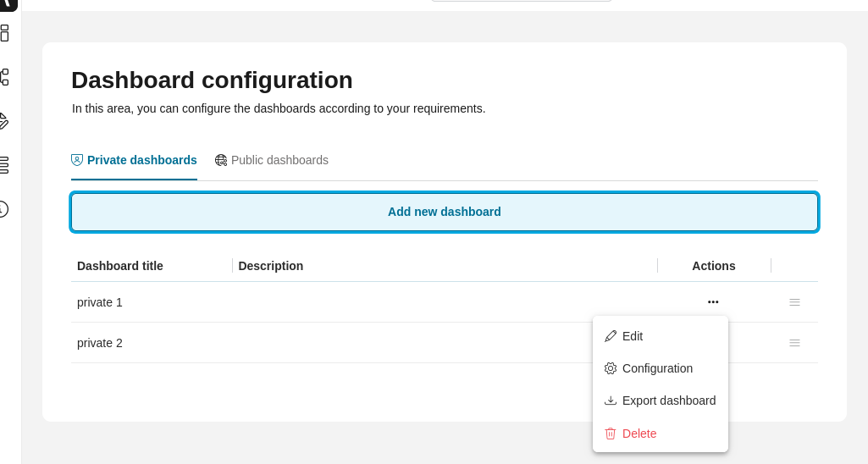Viewport: 868px width, 464px height.
Task: Open actions ellipsis for private 1
Action: pyautogui.click(x=713, y=302)
